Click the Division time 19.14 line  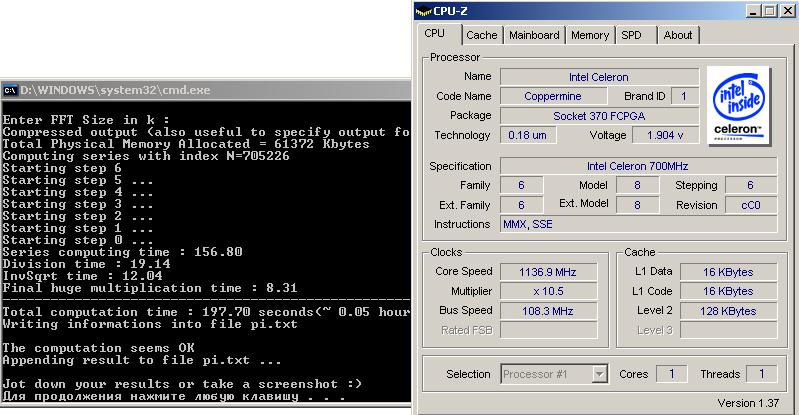click(x=86, y=264)
